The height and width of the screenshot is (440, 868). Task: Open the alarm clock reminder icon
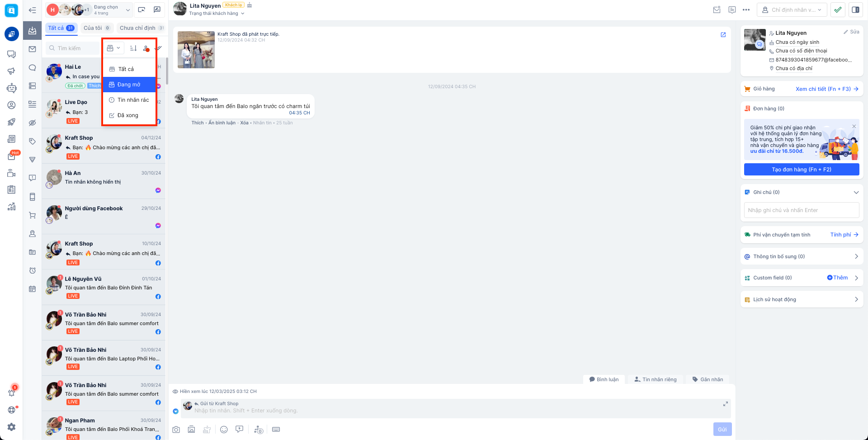pos(32,270)
